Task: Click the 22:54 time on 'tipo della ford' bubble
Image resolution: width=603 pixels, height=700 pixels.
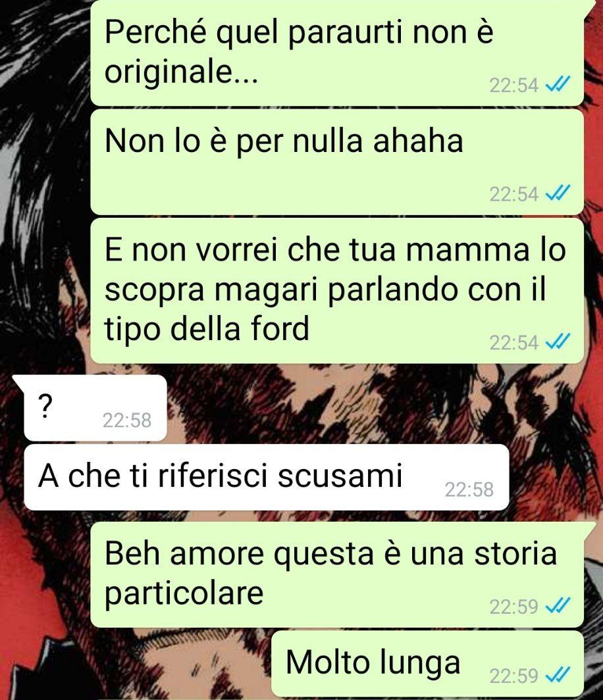Action: tap(513, 342)
